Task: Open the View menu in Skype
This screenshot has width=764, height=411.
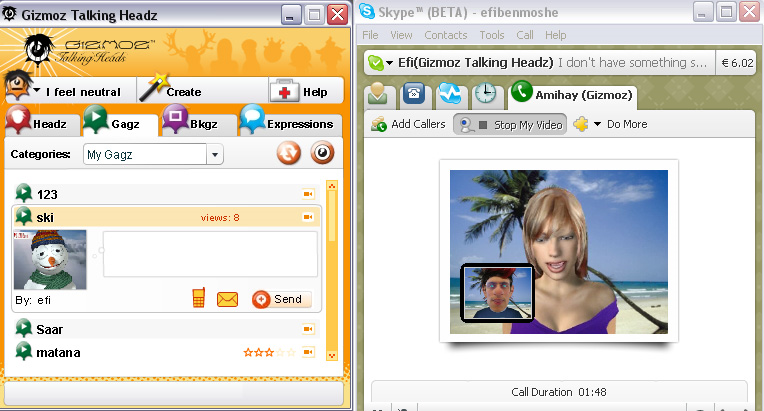Action: [401, 35]
